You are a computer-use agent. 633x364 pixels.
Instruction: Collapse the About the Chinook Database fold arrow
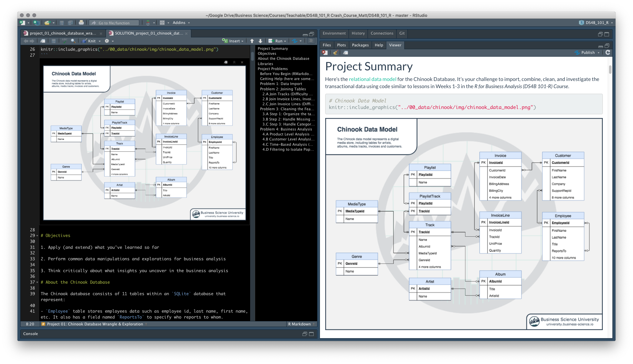pyautogui.click(x=37, y=282)
